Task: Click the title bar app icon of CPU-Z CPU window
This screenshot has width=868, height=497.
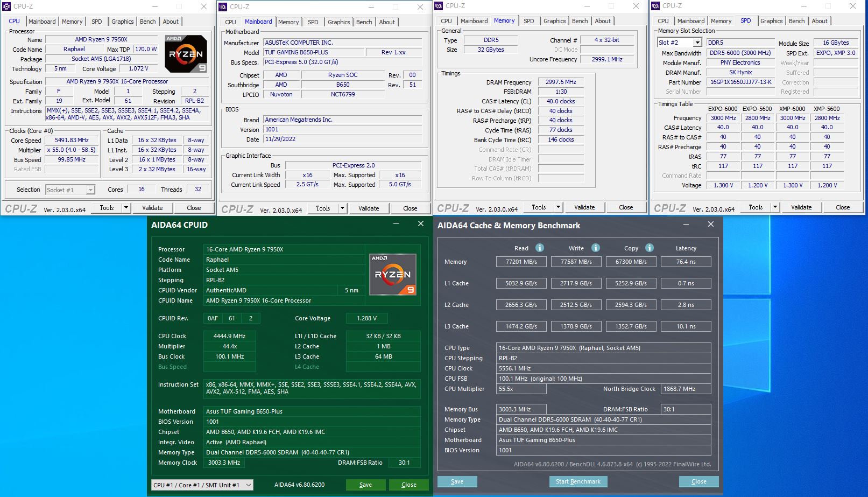Action: point(7,6)
